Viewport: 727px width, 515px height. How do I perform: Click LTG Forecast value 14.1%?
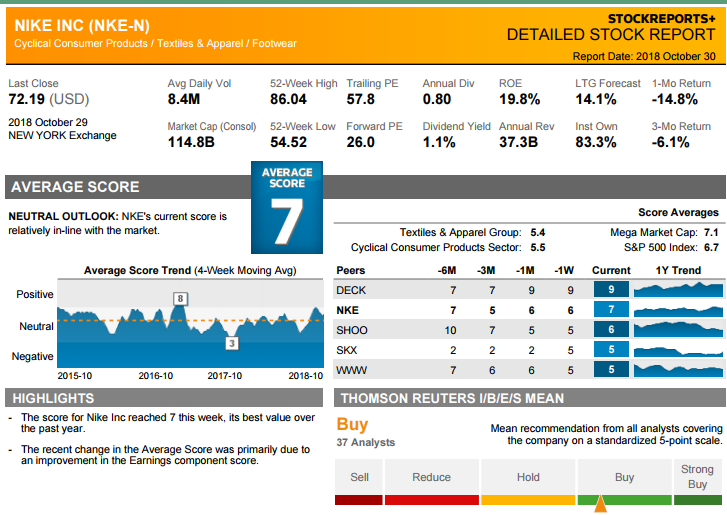point(596,99)
